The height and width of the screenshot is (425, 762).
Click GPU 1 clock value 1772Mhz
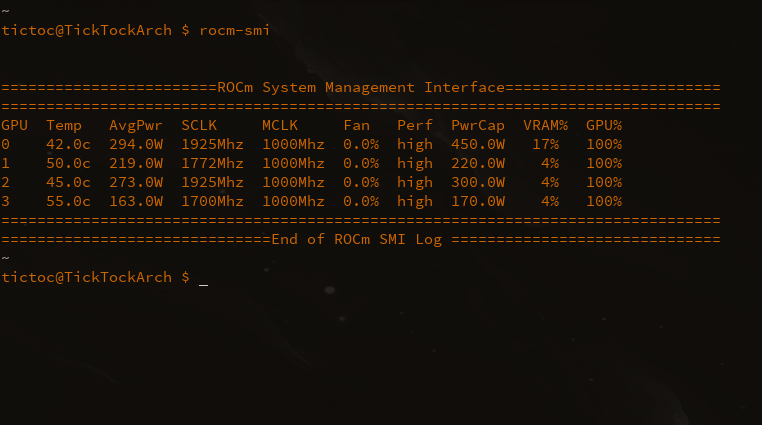212,163
